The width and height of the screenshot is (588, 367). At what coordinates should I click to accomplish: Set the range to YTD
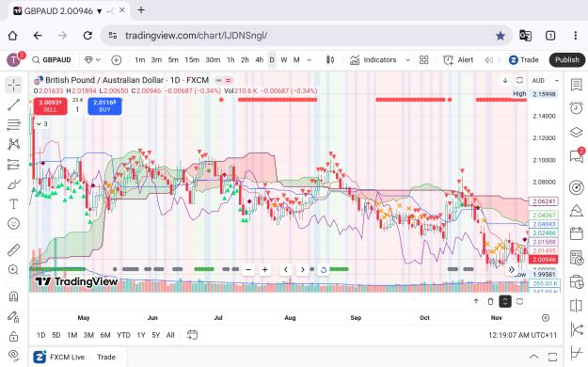[x=123, y=335]
